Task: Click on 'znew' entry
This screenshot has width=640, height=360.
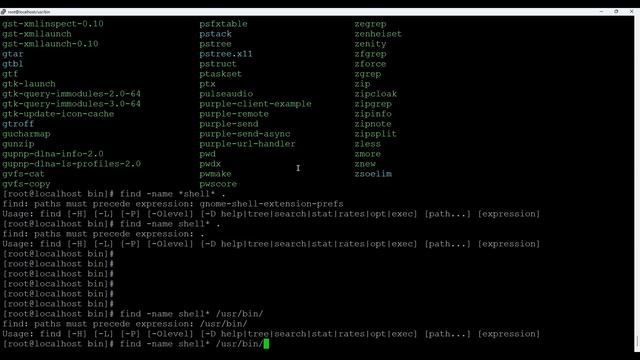Action: [x=365, y=164]
